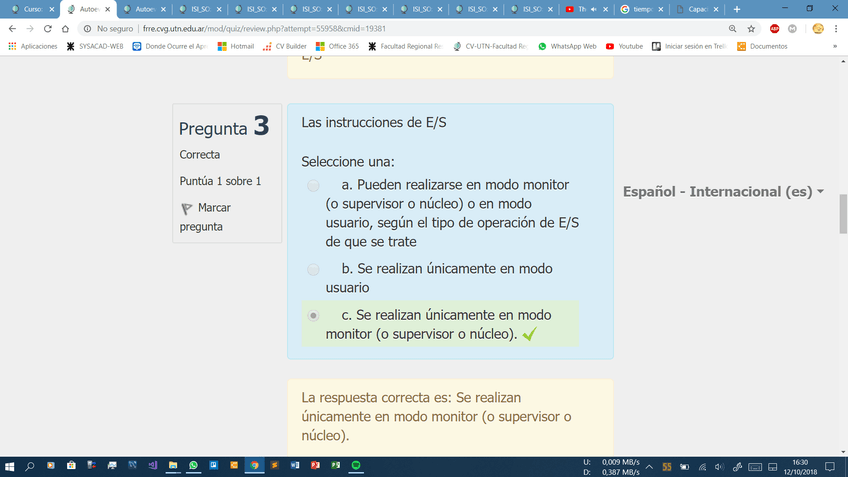Open a new browser tab
Viewport: 848px width, 477px height.
point(737,9)
